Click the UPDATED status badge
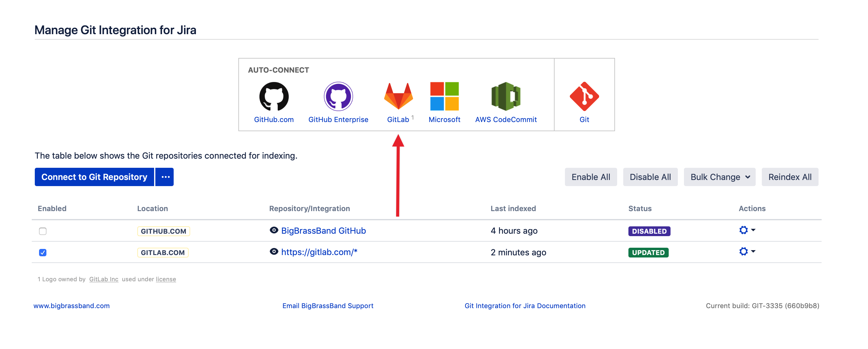868x349 pixels. (648, 253)
